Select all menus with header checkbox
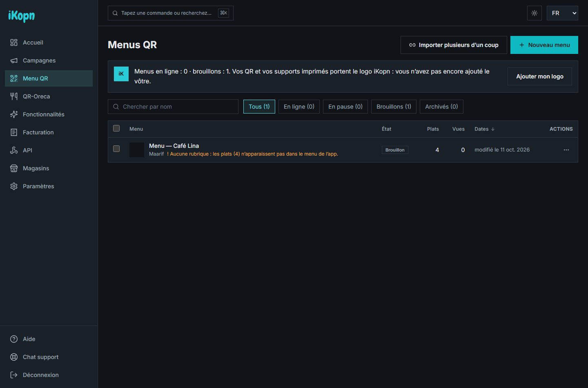588x388 pixels. point(116,128)
